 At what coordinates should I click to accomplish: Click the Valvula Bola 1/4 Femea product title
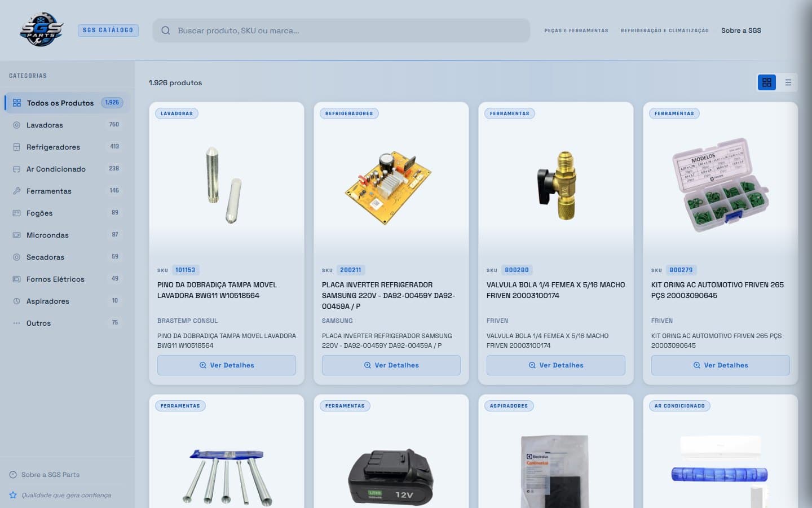tap(555, 290)
